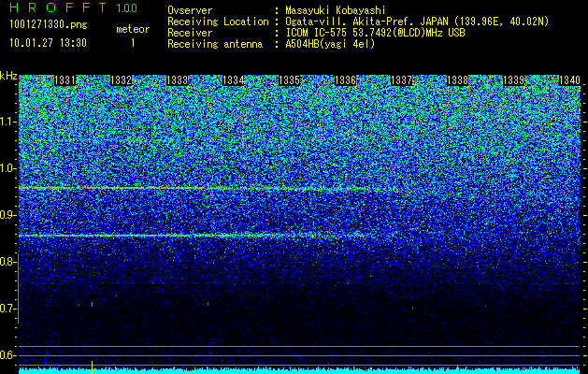588x374 pixels.
Task: Click the upper horizontal signal line near 0.96 kHz
Action: (208, 189)
